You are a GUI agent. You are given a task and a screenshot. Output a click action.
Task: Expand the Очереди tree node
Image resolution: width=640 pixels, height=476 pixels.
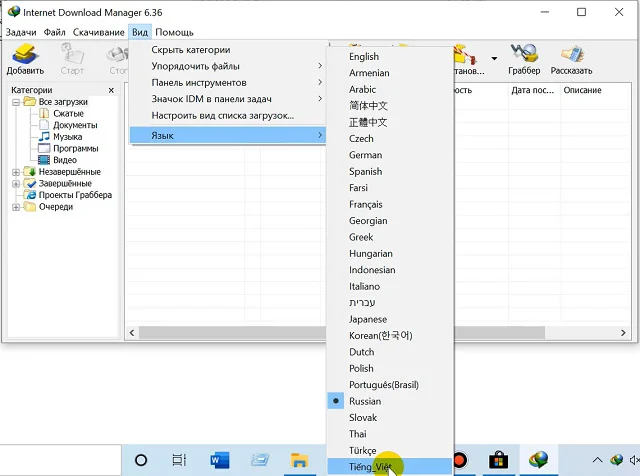point(16,207)
